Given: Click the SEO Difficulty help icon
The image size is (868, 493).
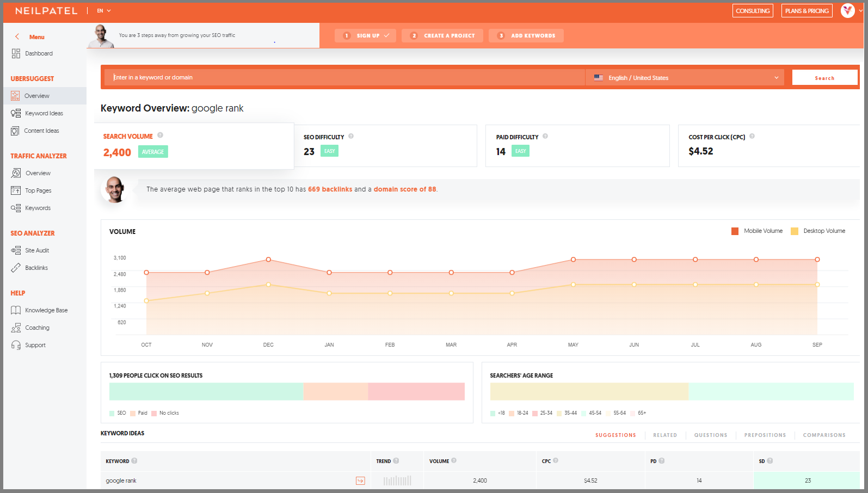Looking at the screenshot, I should tap(351, 136).
